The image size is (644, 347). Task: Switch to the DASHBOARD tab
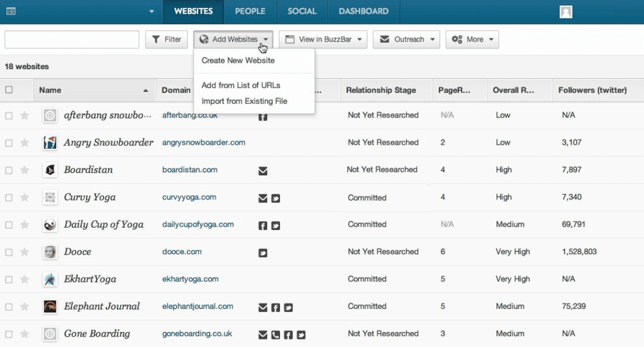pos(363,11)
